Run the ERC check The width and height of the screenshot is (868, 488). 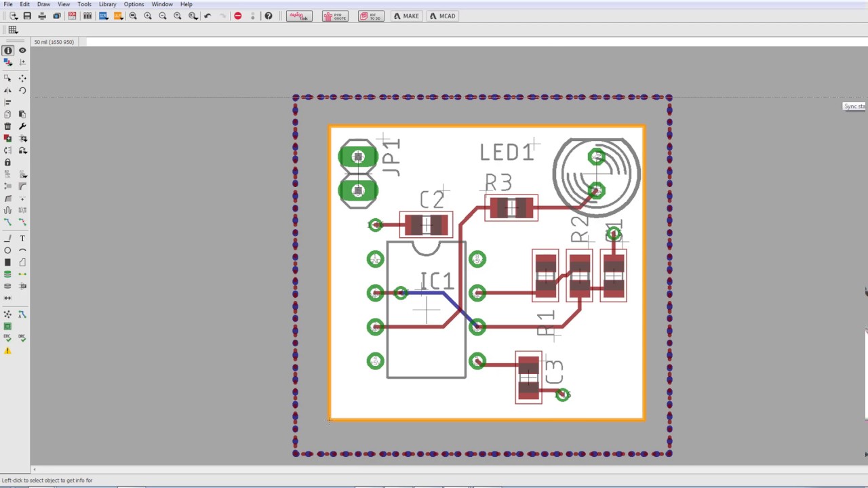(x=7, y=338)
